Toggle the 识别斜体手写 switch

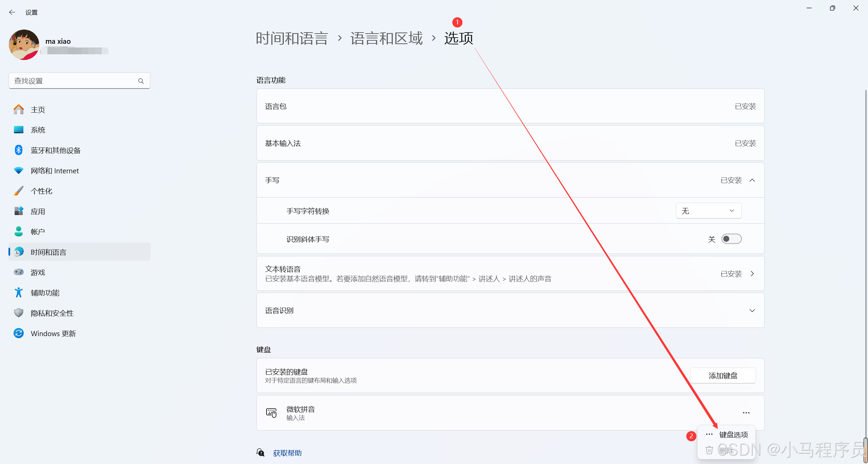click(x=731, y=239)
